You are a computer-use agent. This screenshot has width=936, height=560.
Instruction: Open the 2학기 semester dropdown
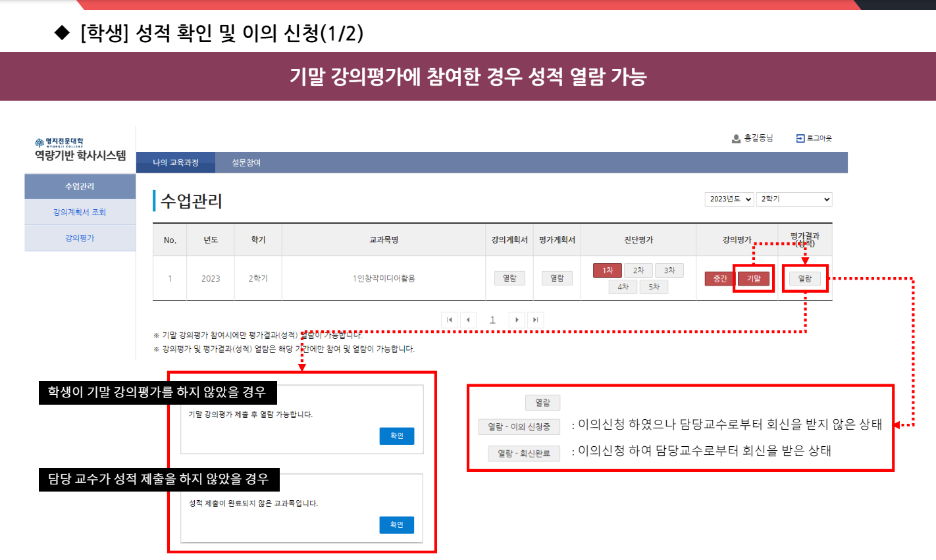(x=793, y=199)
